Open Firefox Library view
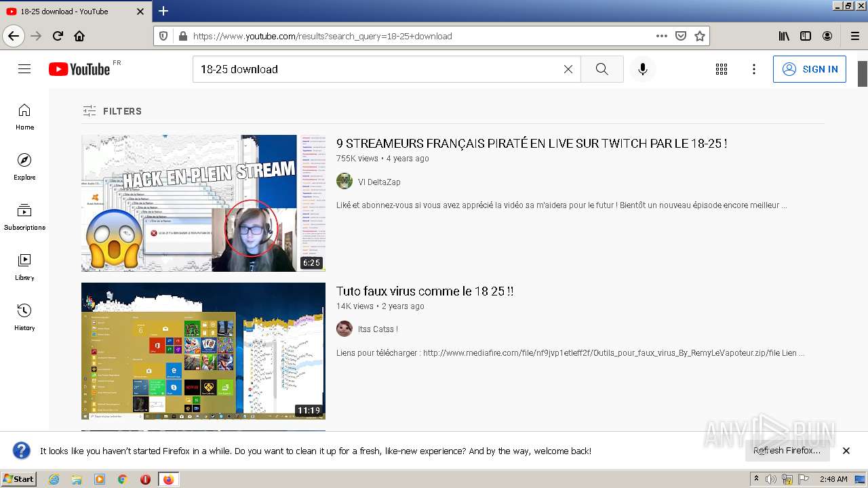The height and width of the screenshot is (488, 868). click(784, 36)
